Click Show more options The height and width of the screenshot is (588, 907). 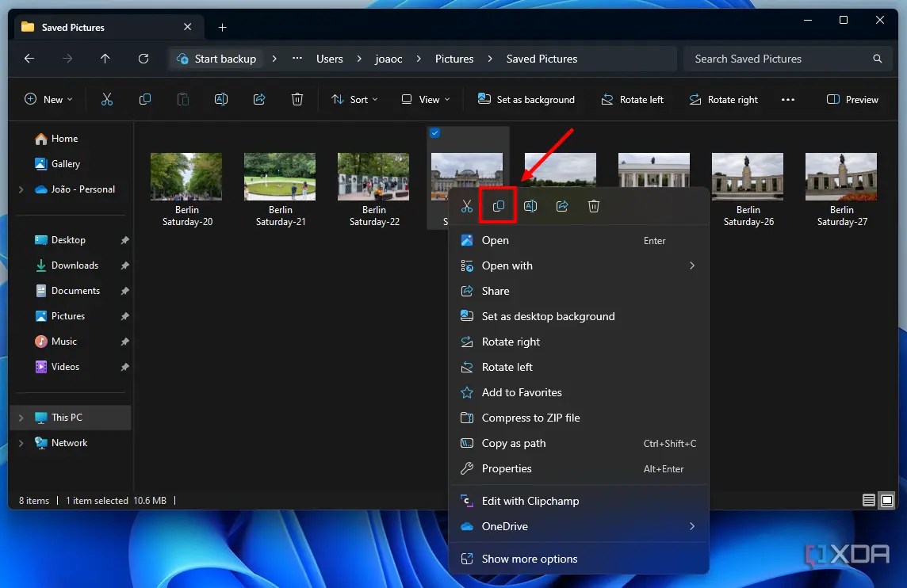[529, 559]
